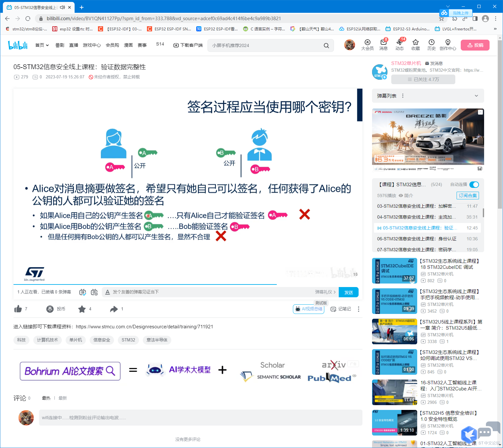Screen dimensions: 503x448
Task: Open the 记笔记 notes icon
Action: tap(341, 309)
